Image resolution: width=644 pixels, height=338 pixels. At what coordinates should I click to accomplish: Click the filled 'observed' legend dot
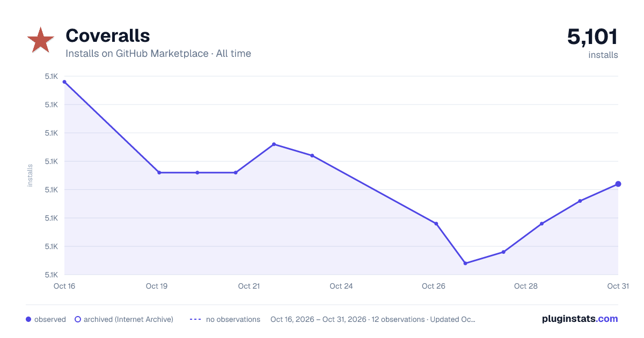tap(28, 319)
